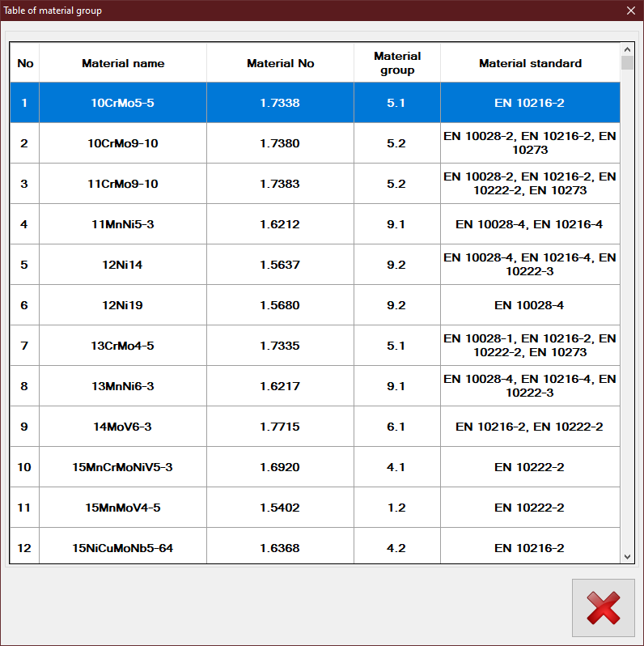Select the 14MoV6-3 material name
644x646 pixels.
(123, 427)
